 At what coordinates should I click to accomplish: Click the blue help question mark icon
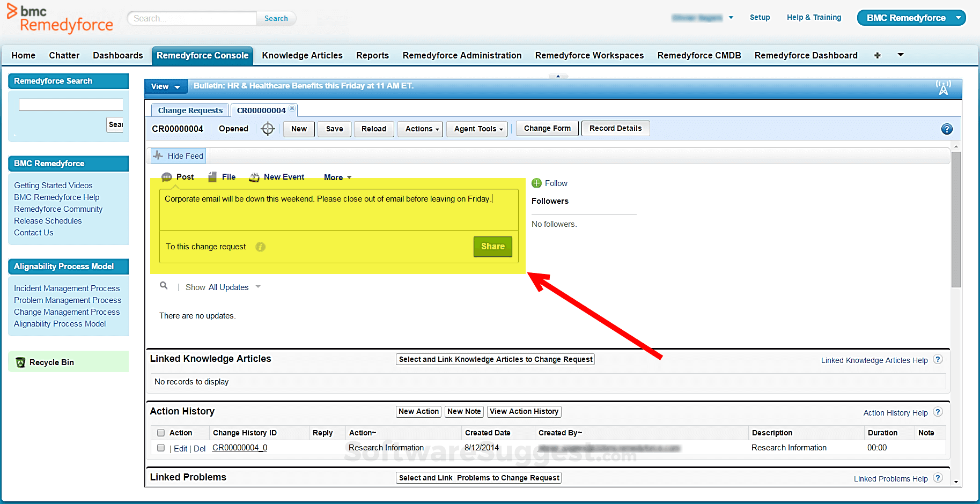pyautogui.click(x=947, y=129)
